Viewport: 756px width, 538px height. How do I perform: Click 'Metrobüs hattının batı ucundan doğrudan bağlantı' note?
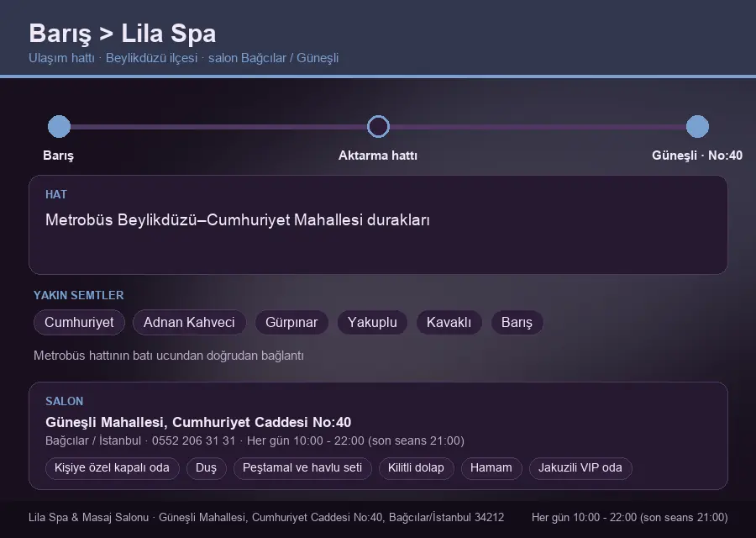[x=169, y=356]
